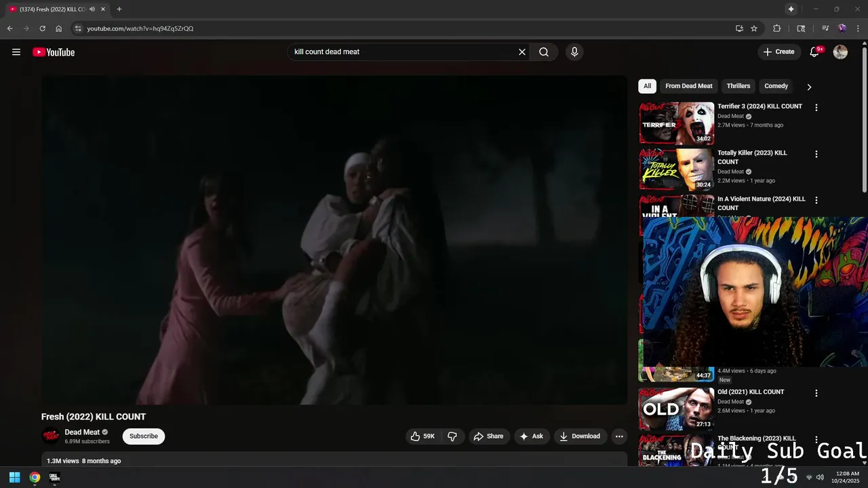Download the video
Viewport: 868px width, 488px height.
pyautogui.click(x=580, y=436)
